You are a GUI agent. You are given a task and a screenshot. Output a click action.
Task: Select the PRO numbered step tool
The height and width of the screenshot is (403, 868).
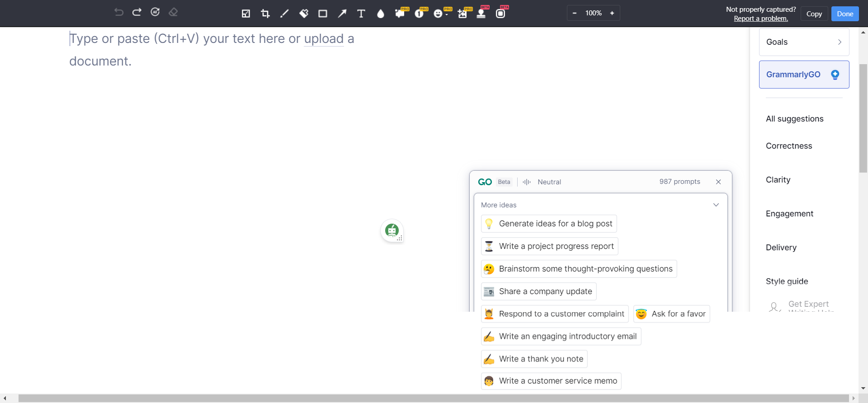pos(420,13)
